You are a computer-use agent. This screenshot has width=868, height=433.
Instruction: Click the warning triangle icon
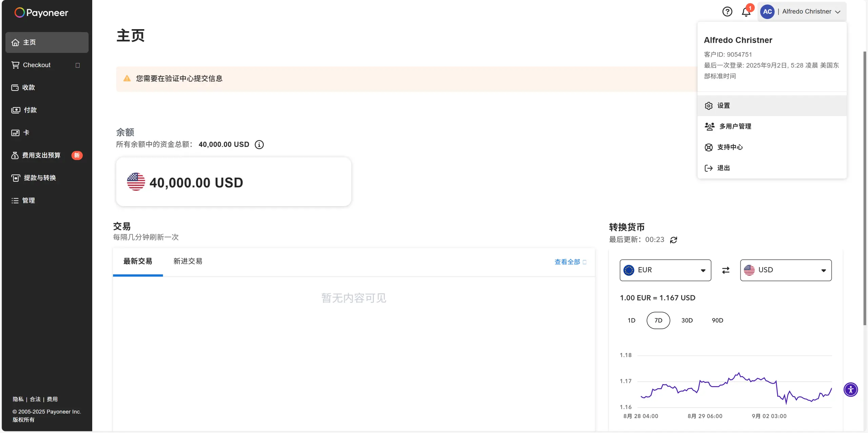(x=127, y=79)
